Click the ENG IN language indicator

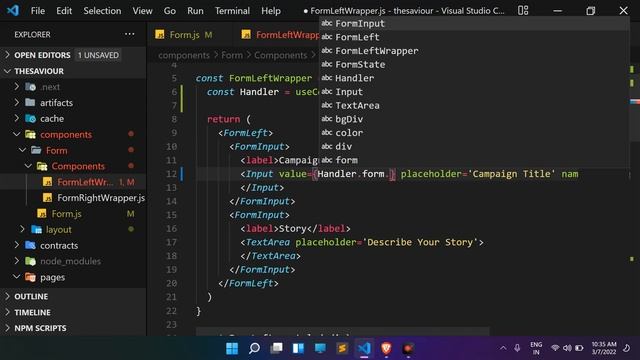[x=536, y=348]
